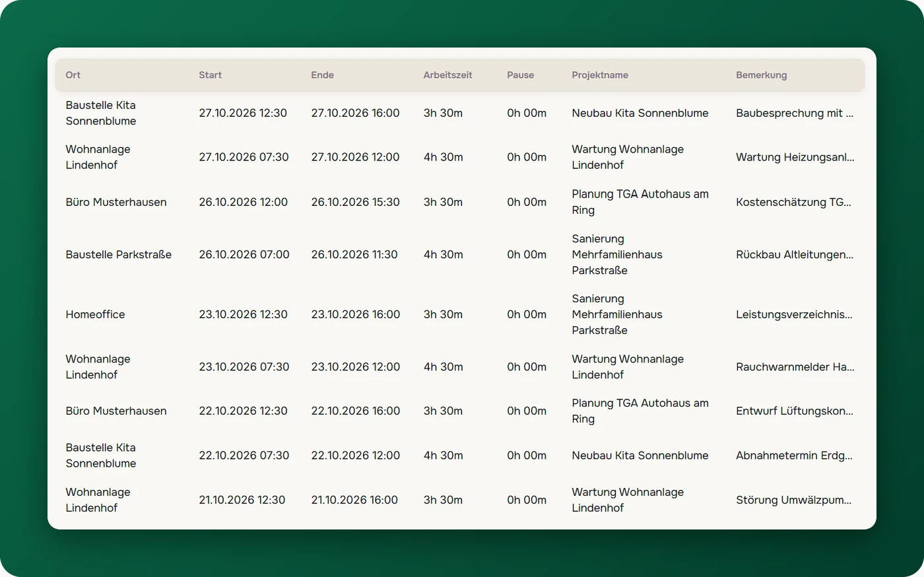Select end time 27.10.2026 16:00

click(x=355, y=113)
